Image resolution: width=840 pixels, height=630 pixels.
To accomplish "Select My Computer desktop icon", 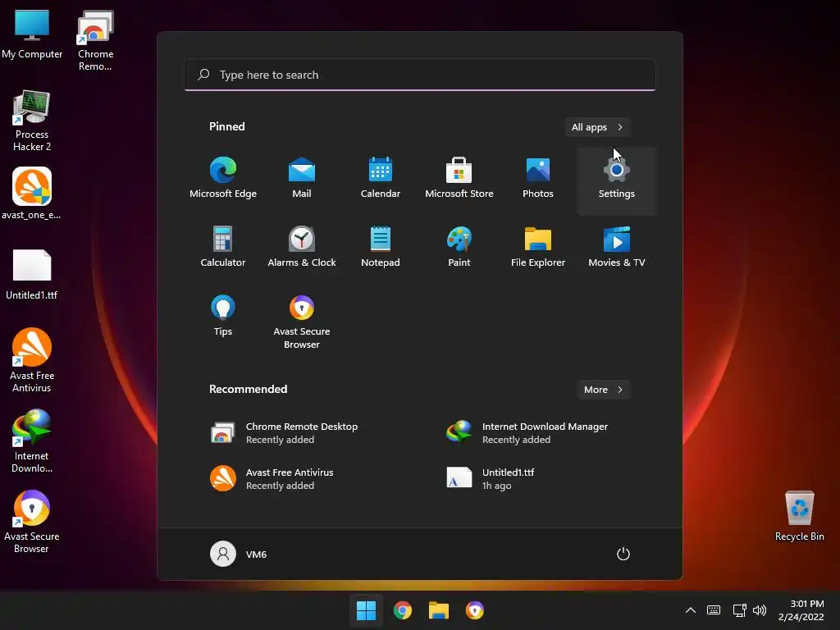I will click(x=32, y=34).
